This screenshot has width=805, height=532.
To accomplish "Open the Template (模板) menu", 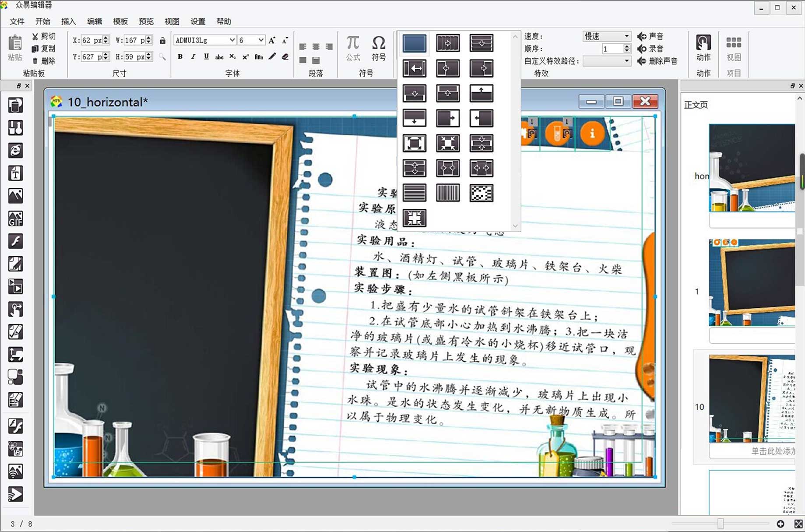I will coord(120,21).
